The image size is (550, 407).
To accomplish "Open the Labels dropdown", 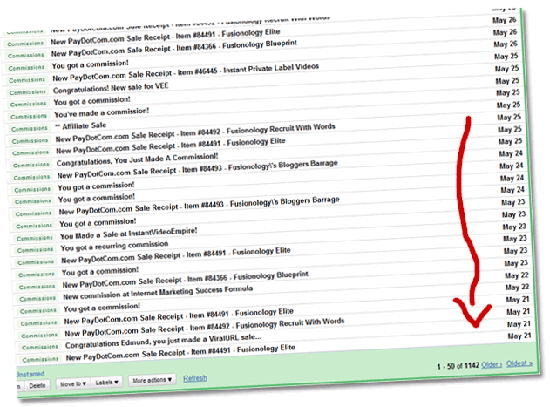I will [x=107, y=382].
